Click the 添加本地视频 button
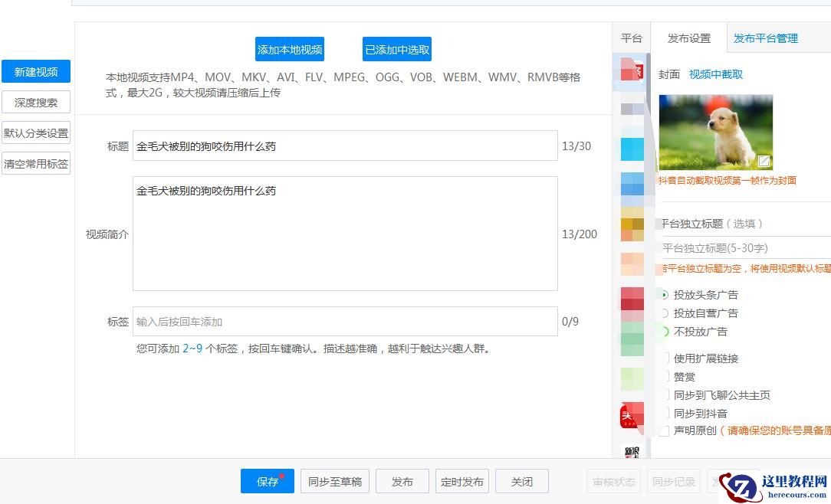831x504 pixels. click(x=290, y=50)
